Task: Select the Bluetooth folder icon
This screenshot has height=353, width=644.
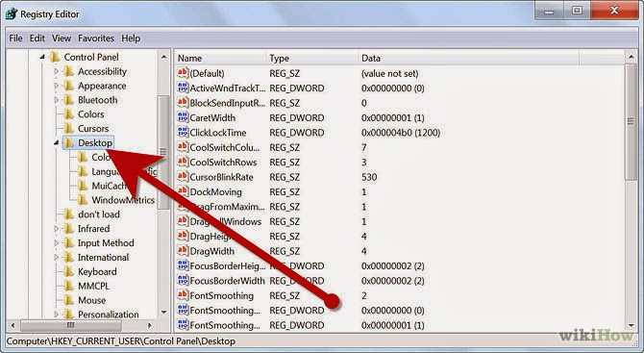Action: (x=68, y=100)
